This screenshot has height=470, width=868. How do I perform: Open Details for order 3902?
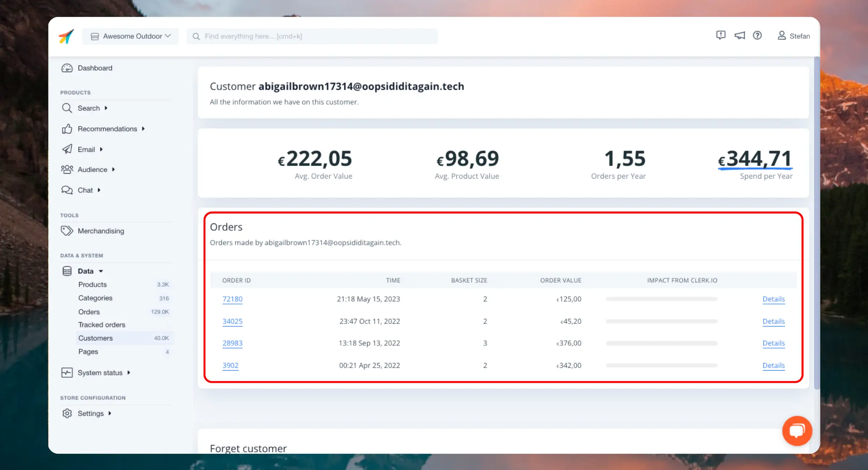[774, 366]
